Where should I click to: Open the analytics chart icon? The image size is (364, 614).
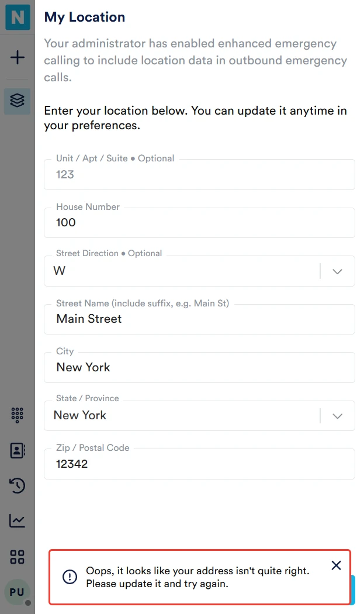click(17, 520)
